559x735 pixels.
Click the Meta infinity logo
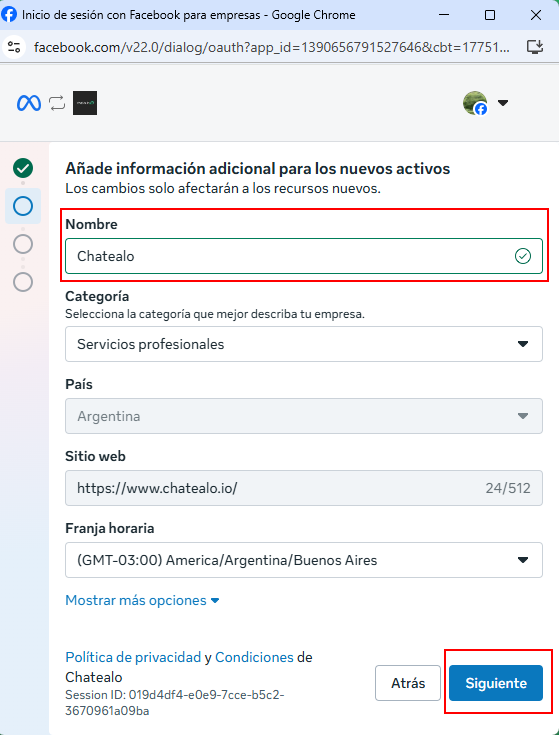pyautogui.click(x=29, y=103)
